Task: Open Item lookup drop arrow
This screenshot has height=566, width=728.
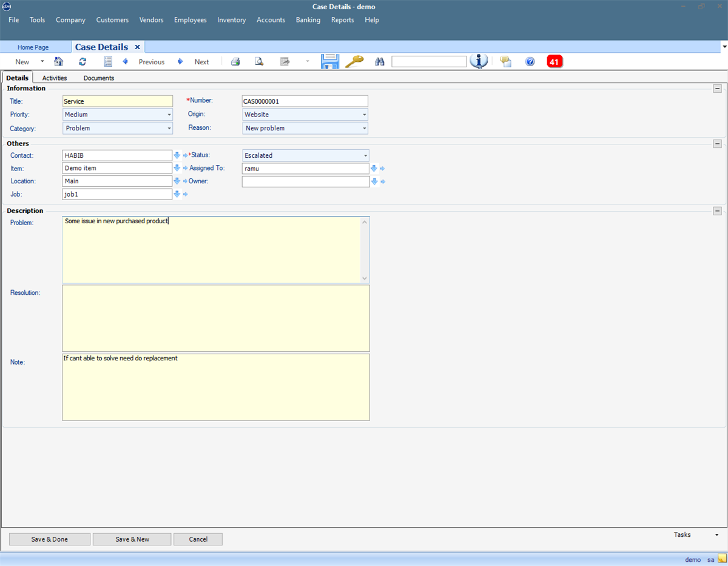Action: click(177, 168)
